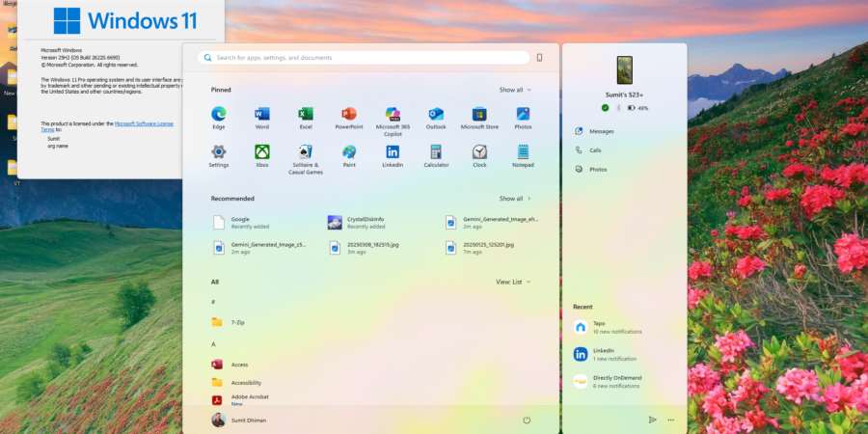Click the # letter header
868x434 pixels.
click(x=213, y=302)
